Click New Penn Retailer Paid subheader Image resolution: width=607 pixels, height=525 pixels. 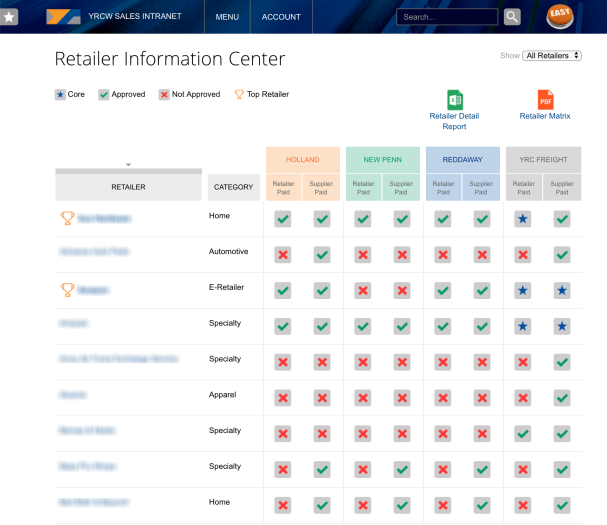364,188
